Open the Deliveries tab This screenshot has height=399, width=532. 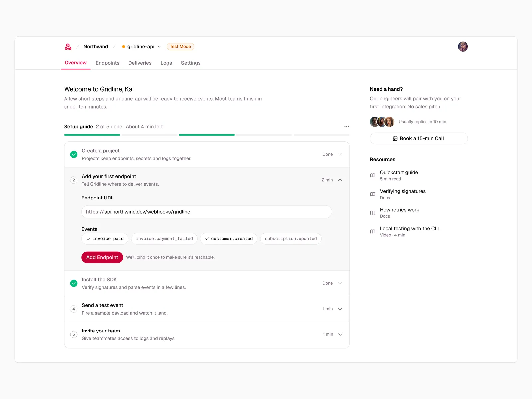pyautogui.click(x=140, y=63)
